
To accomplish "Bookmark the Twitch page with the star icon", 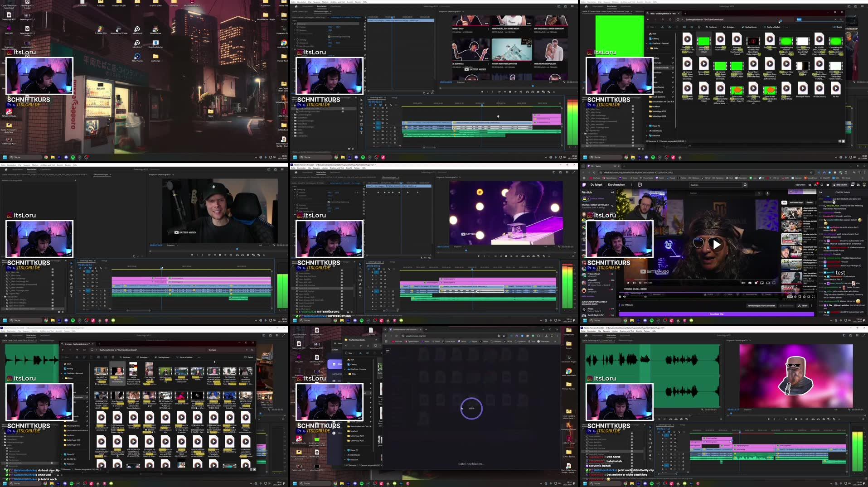I will [811, 173].
